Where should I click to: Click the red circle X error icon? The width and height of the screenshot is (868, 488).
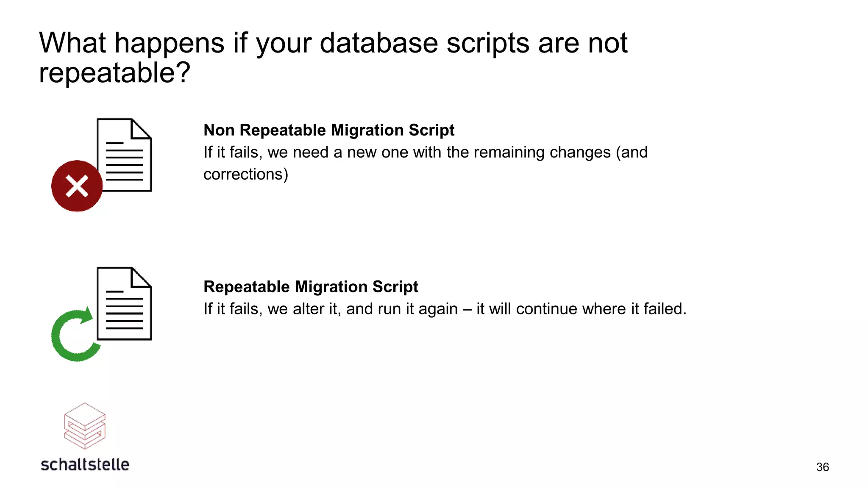[x=77, y=186]
